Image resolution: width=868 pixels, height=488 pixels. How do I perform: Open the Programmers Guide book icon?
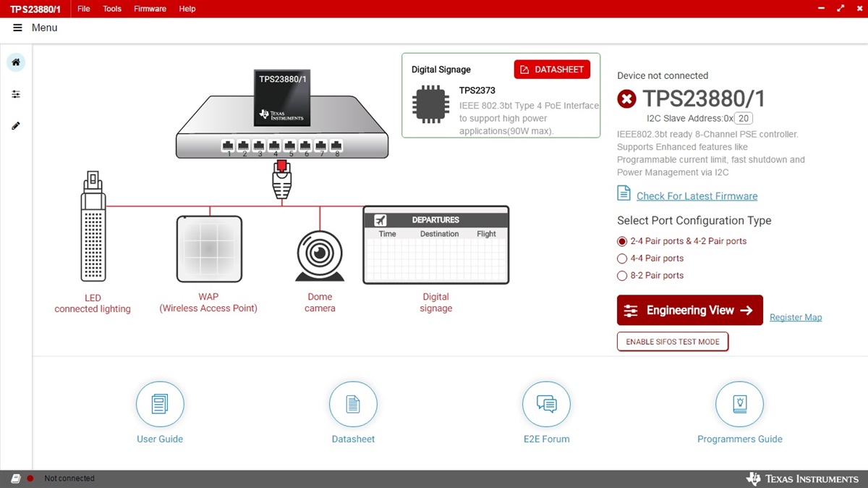coord(740,405)
